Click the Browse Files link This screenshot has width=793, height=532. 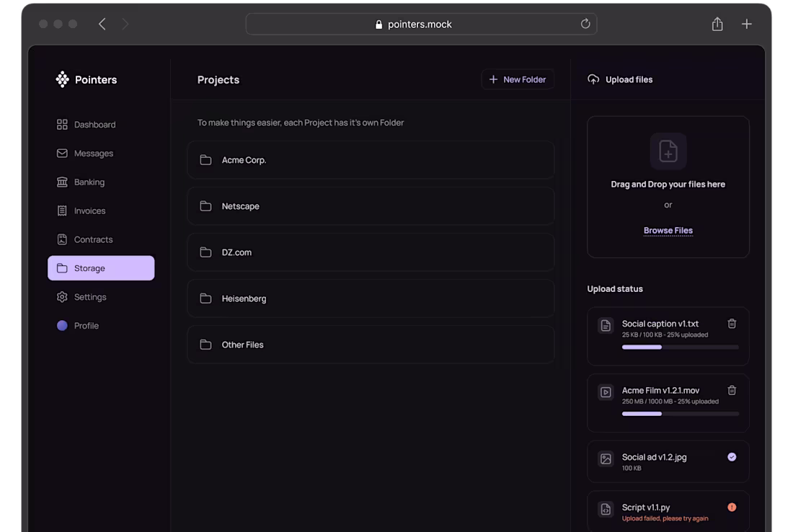coord(668,231)
